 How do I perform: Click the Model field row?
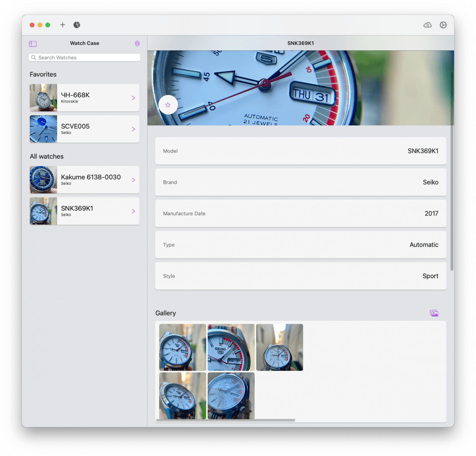click(x=300, y=151)
